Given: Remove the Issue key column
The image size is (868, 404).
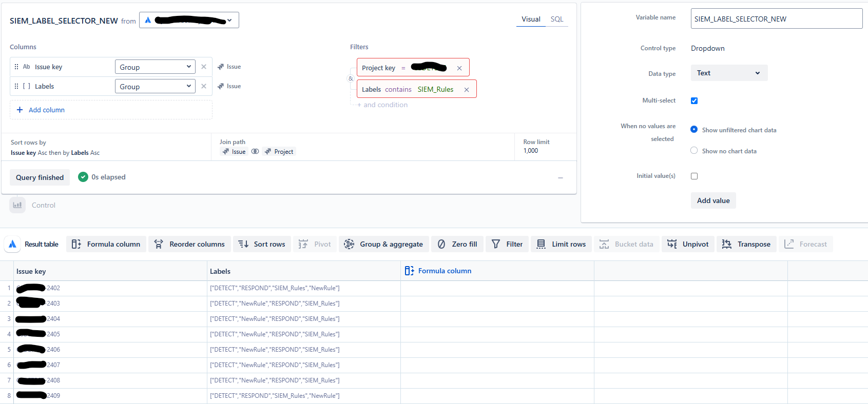Looking at the screenshot, I should tap(204, 67).
